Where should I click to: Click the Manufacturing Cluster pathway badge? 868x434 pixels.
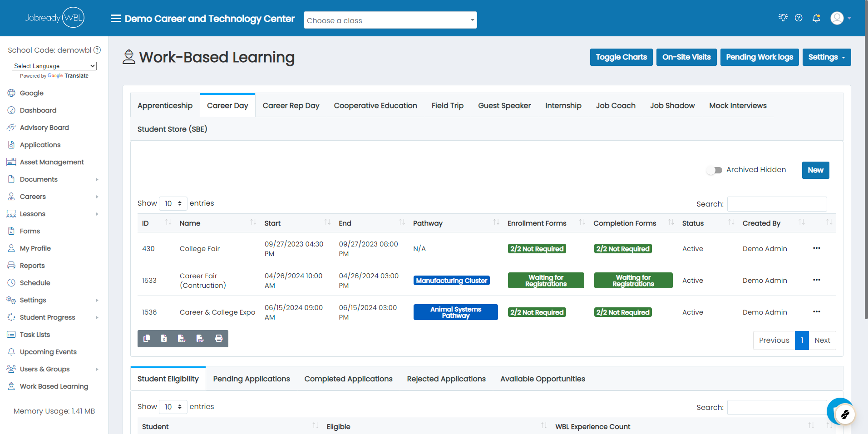tap(452, 281)
